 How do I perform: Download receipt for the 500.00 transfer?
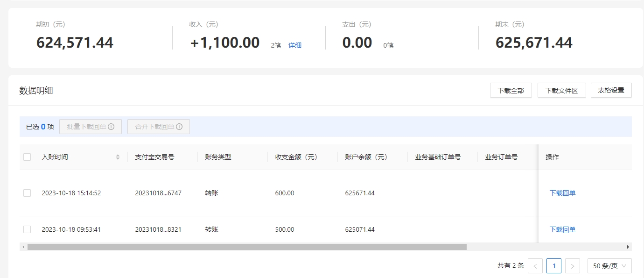[563, 229]
